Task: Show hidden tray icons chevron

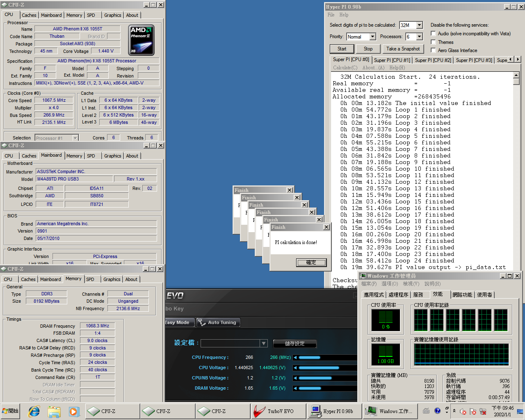Action: 454,411
